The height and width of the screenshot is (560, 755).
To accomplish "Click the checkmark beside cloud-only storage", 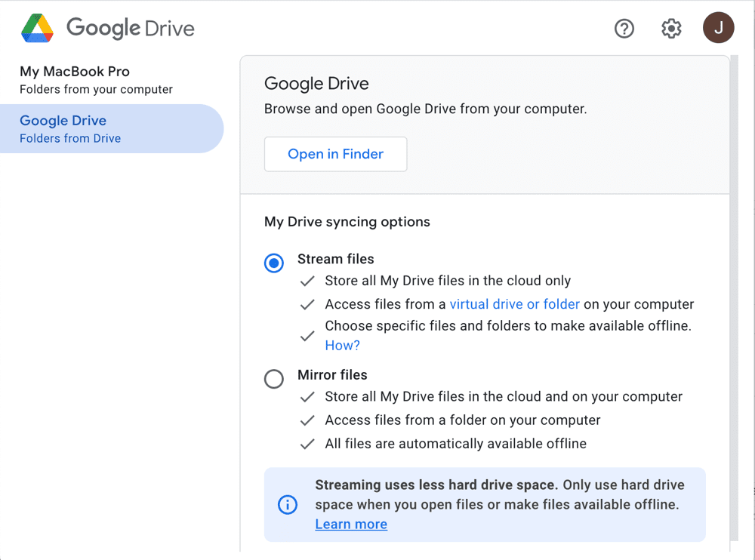I will coord(307,280).
